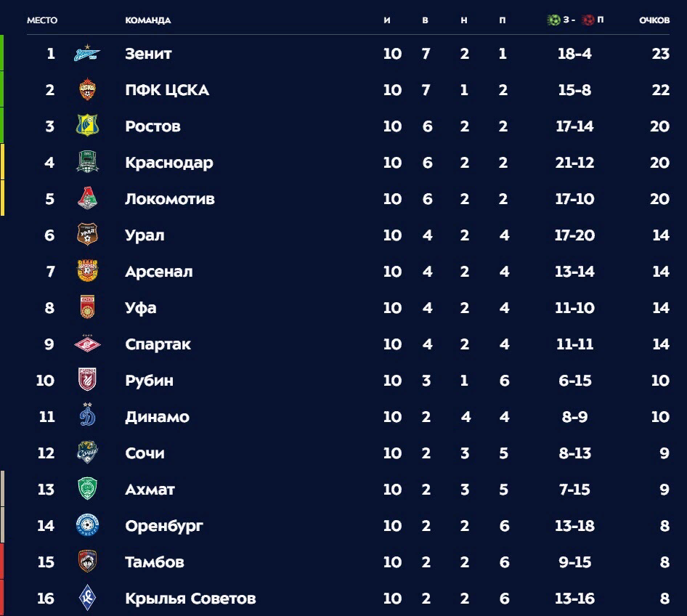This screenshot has width=687, height=616.
Task: Select the Тамбов team name
Action: (x=154, y=562)
